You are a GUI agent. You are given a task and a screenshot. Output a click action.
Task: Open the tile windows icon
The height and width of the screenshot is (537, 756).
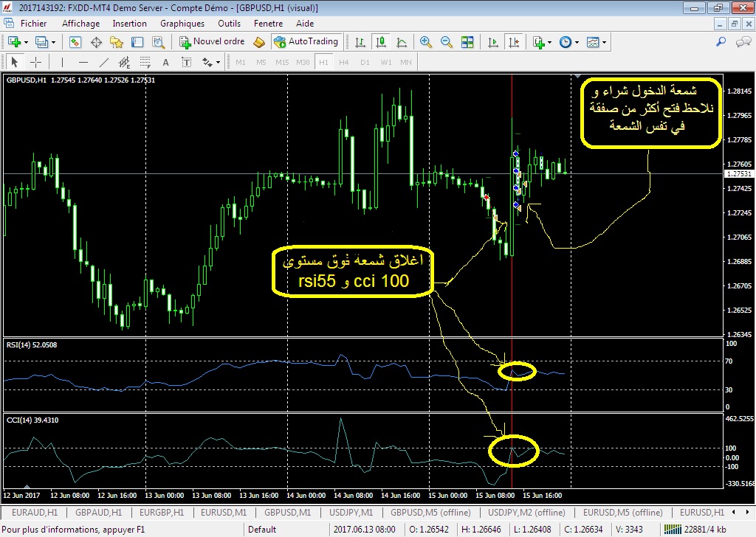(x=467, y=42)
